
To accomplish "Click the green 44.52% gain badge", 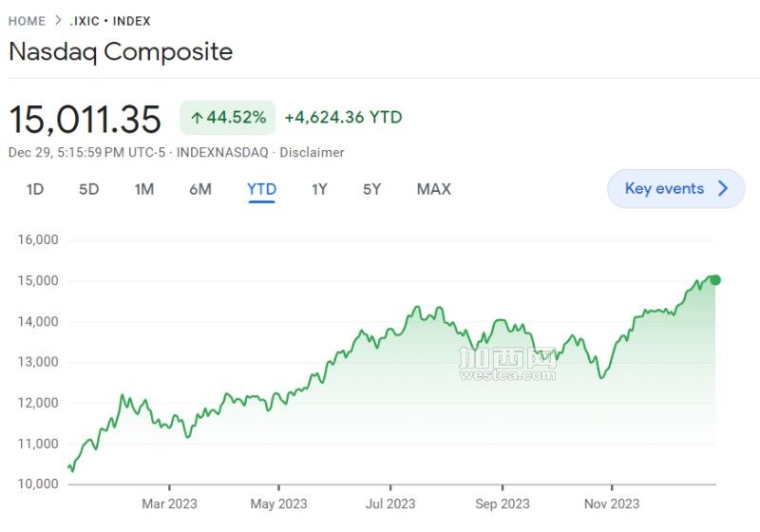I will pyautogui.click(x=228, y=118).
